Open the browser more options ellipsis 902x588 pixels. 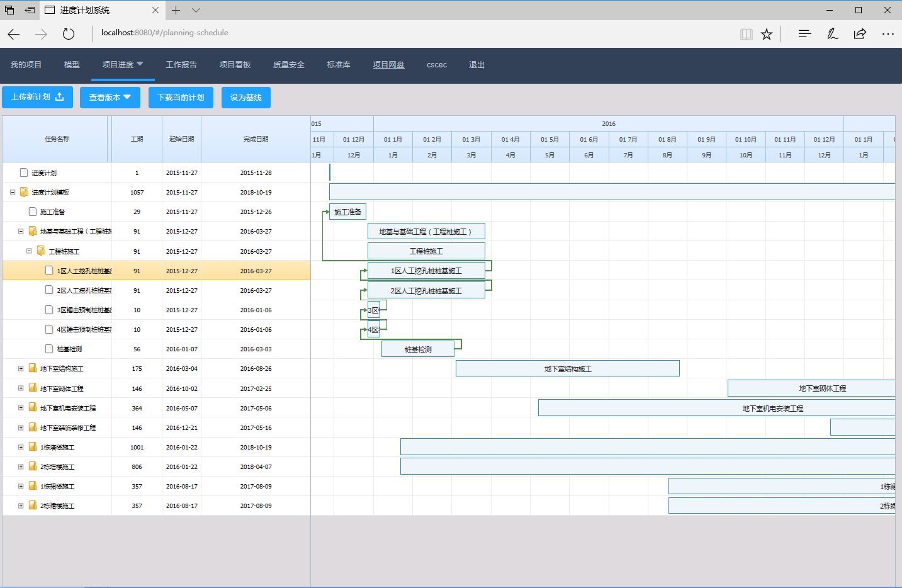(888, 34)
